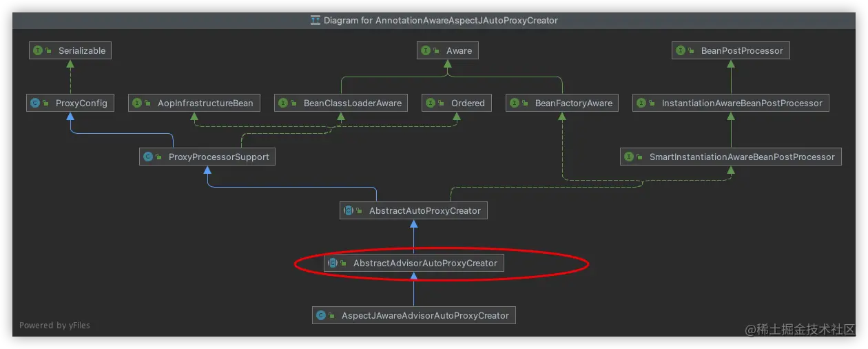Viewport: 868px width, 349px height.
Task: Click the interface icon on BeanFactoryAware
Action: [x=515, y=103]
